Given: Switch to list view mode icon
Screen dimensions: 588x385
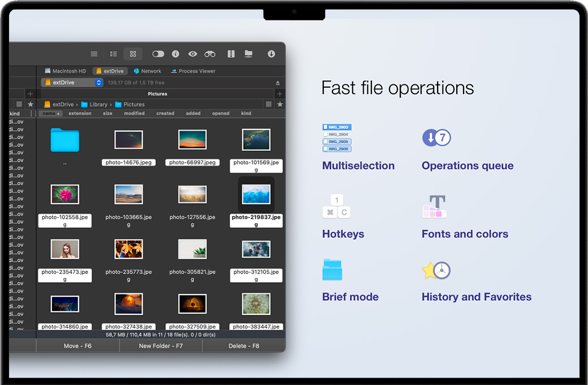Looking at the screenshot, I should 94,54.
